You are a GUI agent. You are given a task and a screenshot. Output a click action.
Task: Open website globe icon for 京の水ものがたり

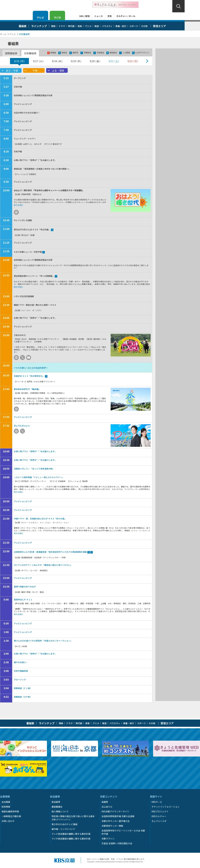[16, 409]
